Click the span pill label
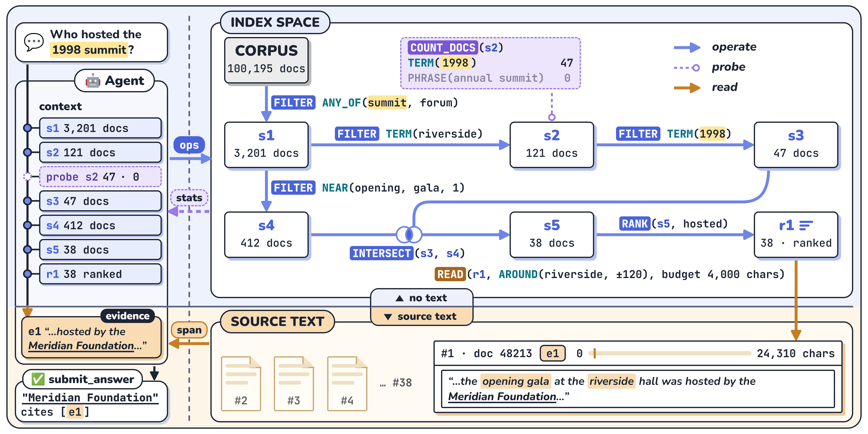The image size is (868, 434). pyautogui.click(x=189, y=330)
